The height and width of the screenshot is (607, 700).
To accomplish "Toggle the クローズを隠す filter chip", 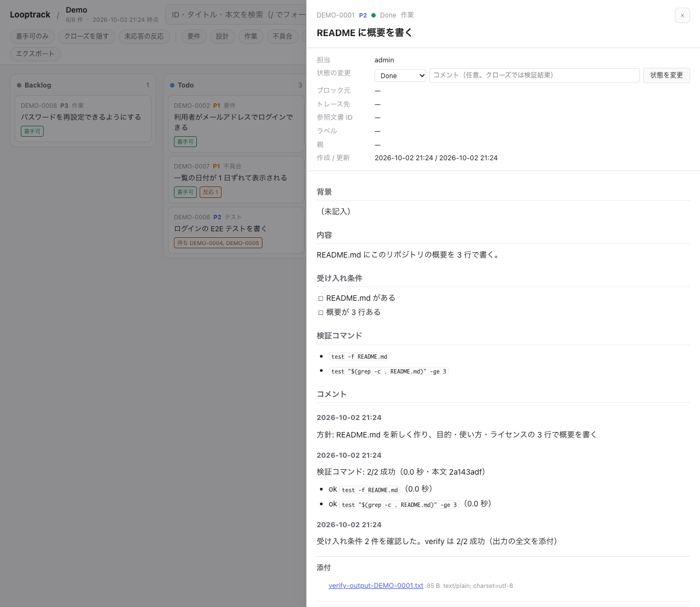I will 86,37.
